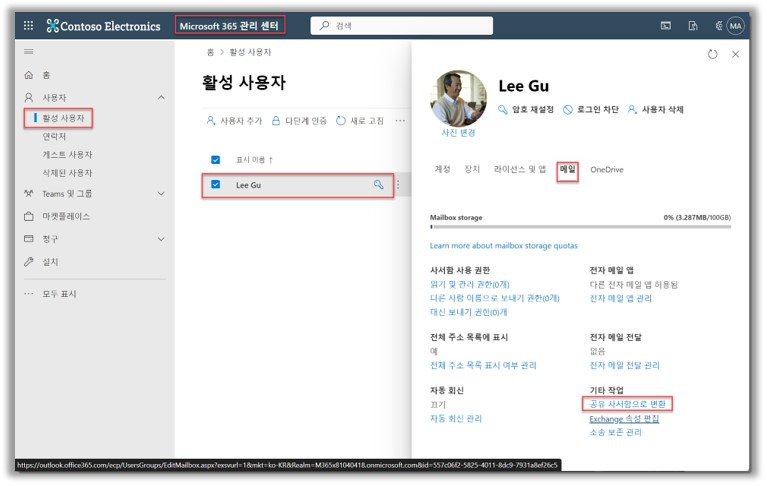Open 다른 사람 이름으로 보내기 권한(0개) link
This screenshot has width=767, height=486.
coord(495,298)
